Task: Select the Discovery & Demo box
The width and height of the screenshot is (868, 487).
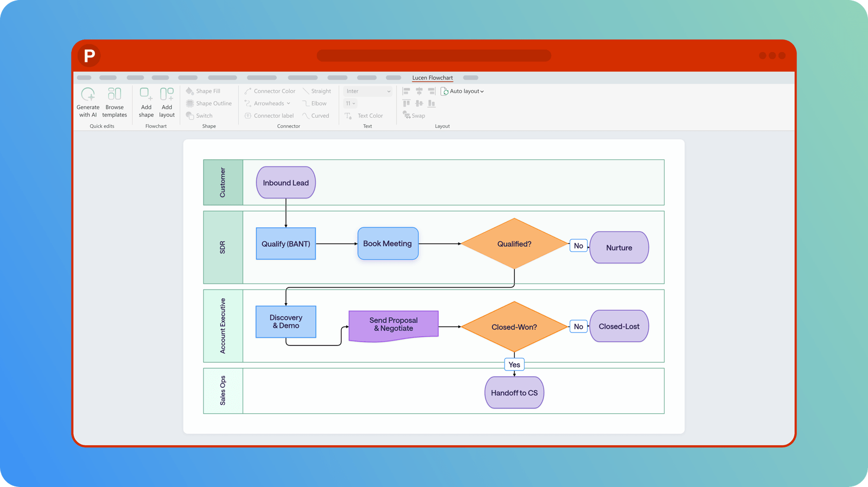Action: click(x=286, y=322)
